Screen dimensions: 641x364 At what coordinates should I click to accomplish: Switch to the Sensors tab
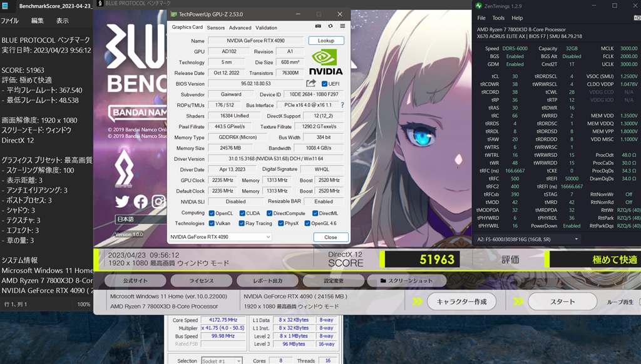coord(215,28)
